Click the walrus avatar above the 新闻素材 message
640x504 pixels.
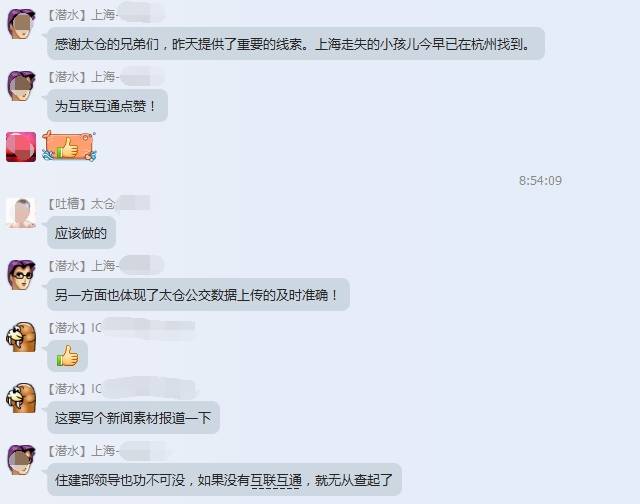pos(21,398)
